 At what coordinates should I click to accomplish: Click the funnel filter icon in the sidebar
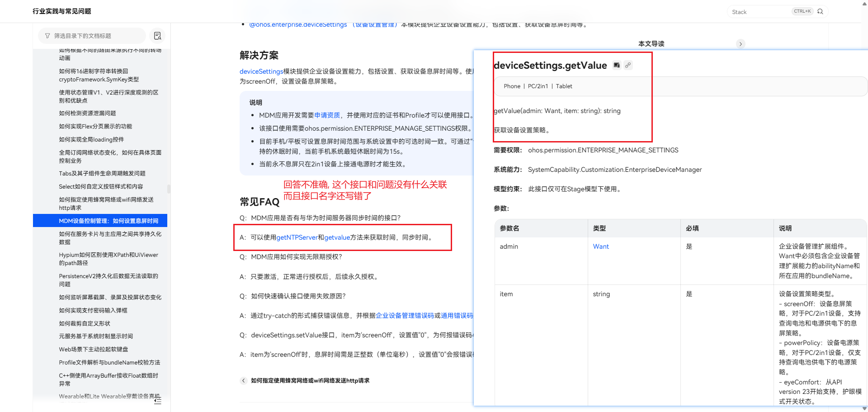(x=47, y=36)
